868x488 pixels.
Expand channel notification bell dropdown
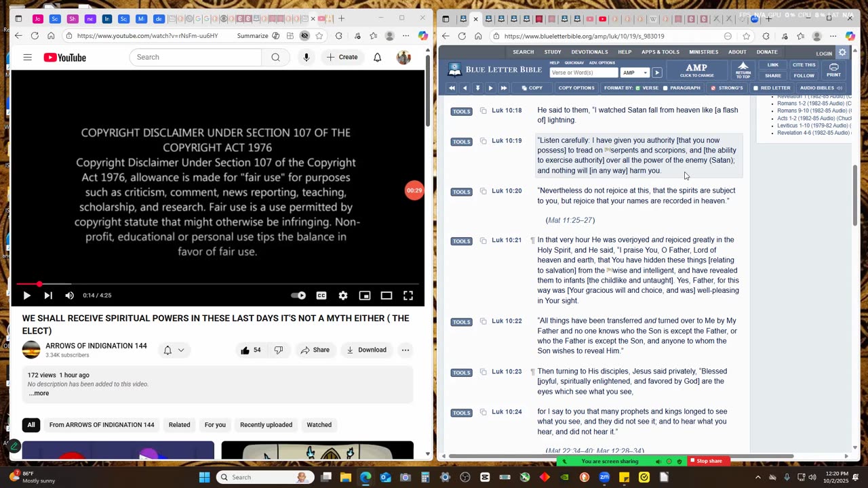(174, 350)
